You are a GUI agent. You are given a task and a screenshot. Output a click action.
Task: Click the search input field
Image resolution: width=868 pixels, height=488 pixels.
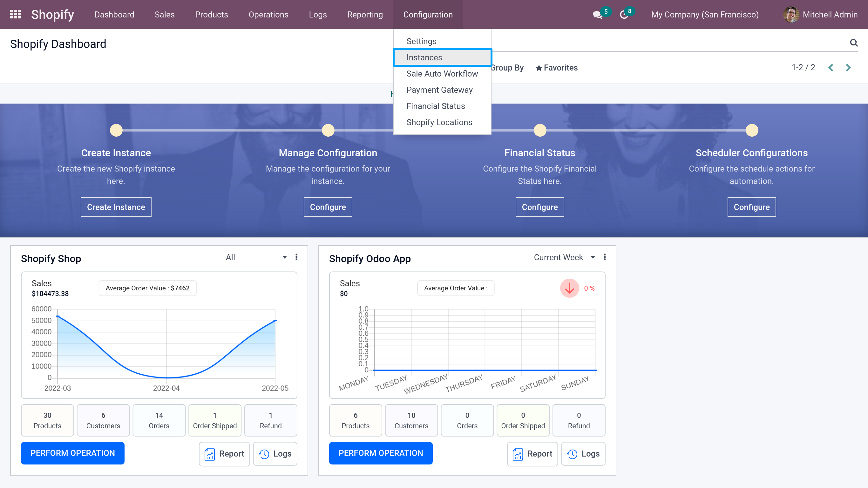669,43
